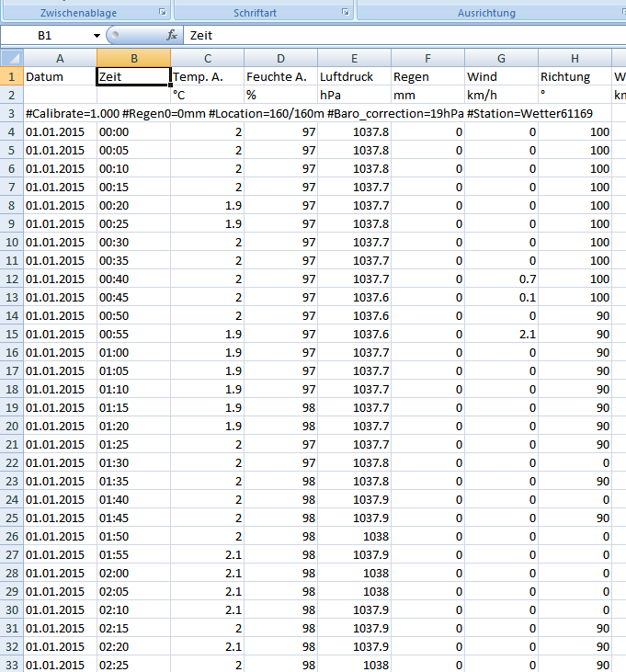Select column A header
Screen dimensions: 626x672
[60, 58]
